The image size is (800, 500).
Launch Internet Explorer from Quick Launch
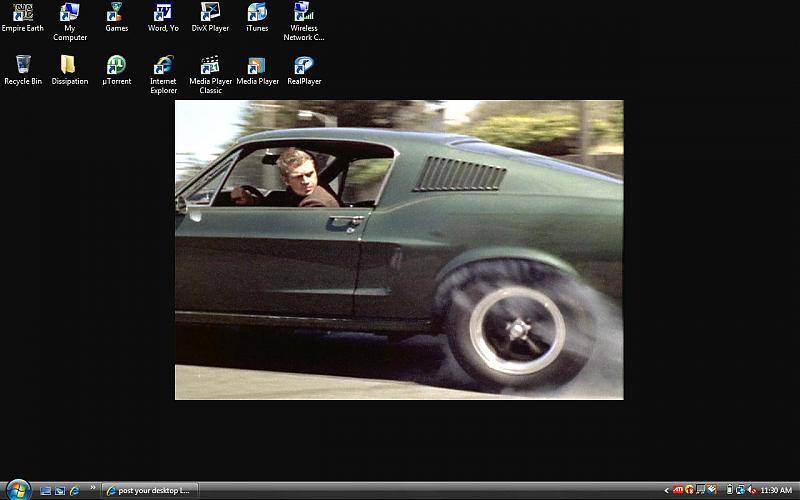click(74, 491)
